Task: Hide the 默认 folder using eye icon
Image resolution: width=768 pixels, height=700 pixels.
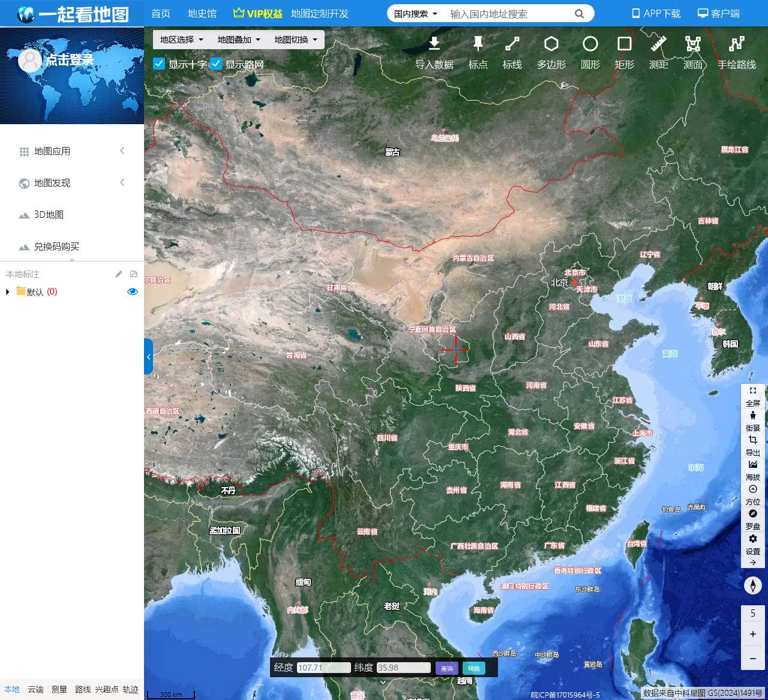Action: click(x=133, y=292)
